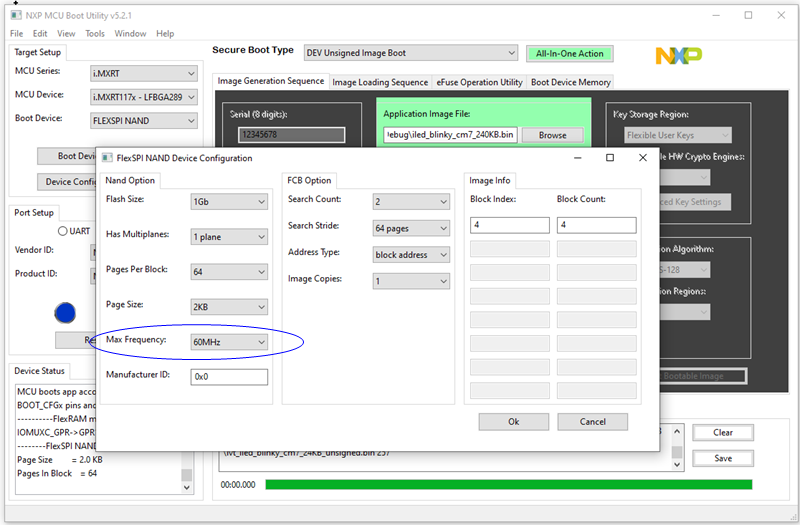Screen dimensions: 800x525
Task: Click the Save log button
Action: pos(723,458)
